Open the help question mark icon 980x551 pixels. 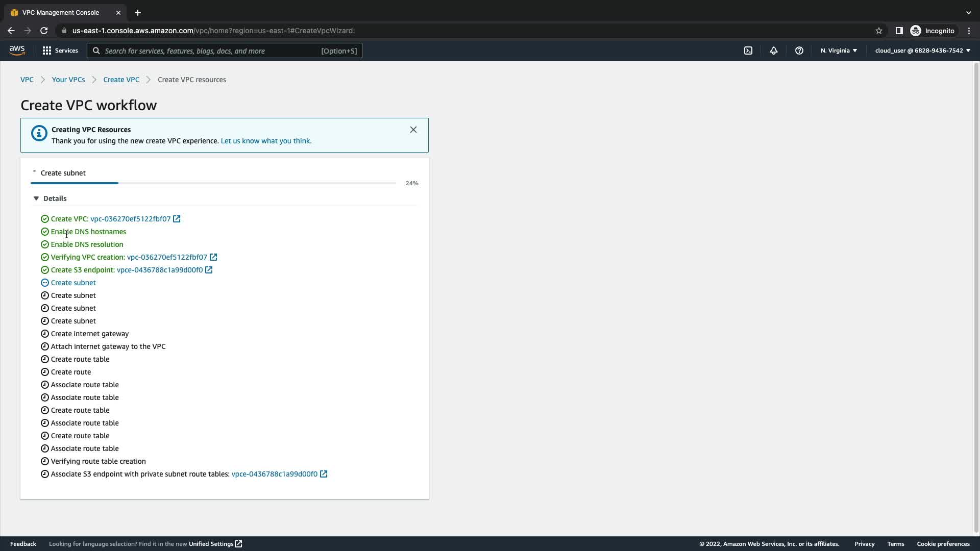coord(799,51)
